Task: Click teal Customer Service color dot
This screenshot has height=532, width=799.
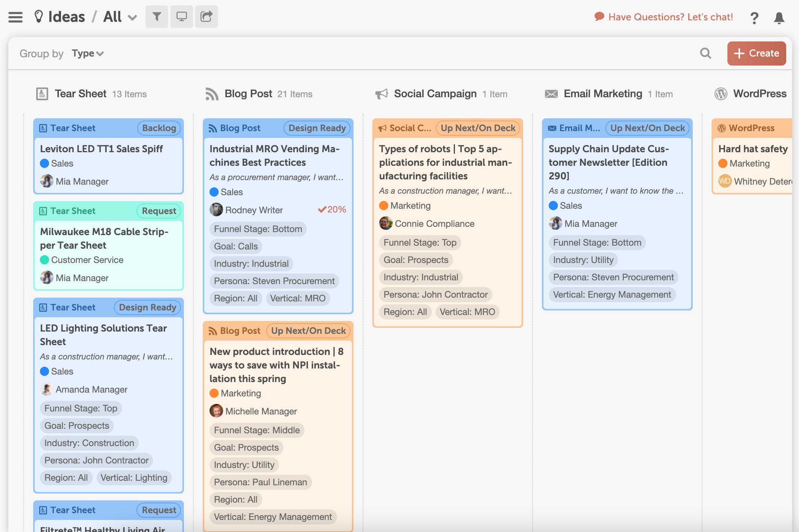Action: pos(44,260)
